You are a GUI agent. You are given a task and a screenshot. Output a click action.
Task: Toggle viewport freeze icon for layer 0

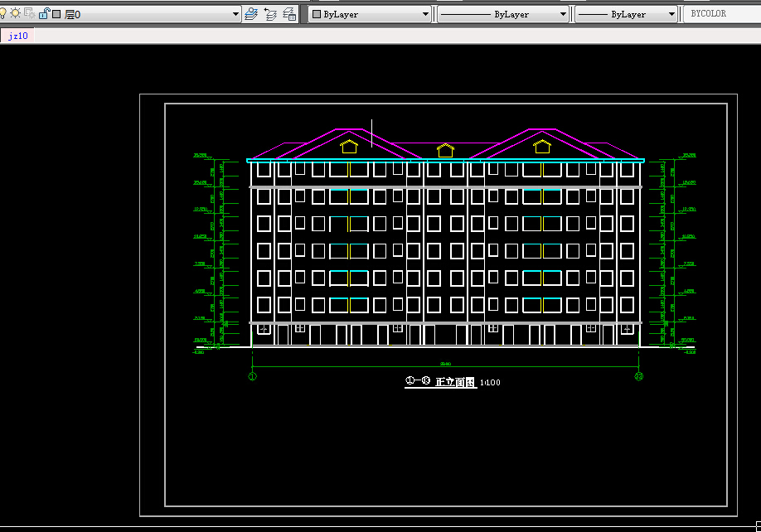[x=30, y=13]
